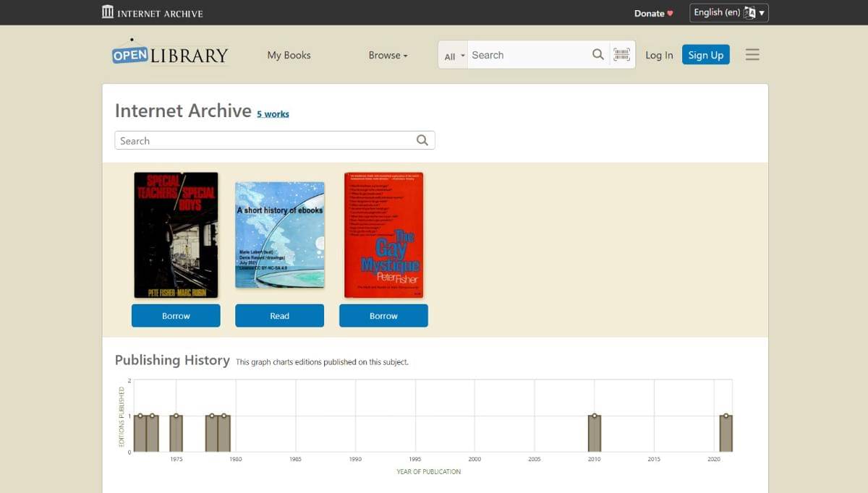Read A short history of ebooks
The width and height of the screenshot is (868, 493).
(x=279, y=316)
